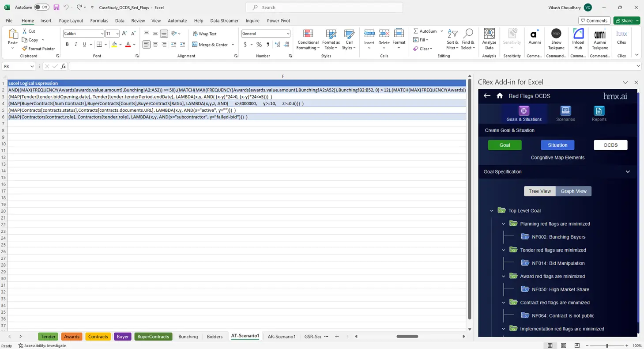The image size is (644, 349).
Task: Toggle Center horizontal alignment
Action: [155, 45]
